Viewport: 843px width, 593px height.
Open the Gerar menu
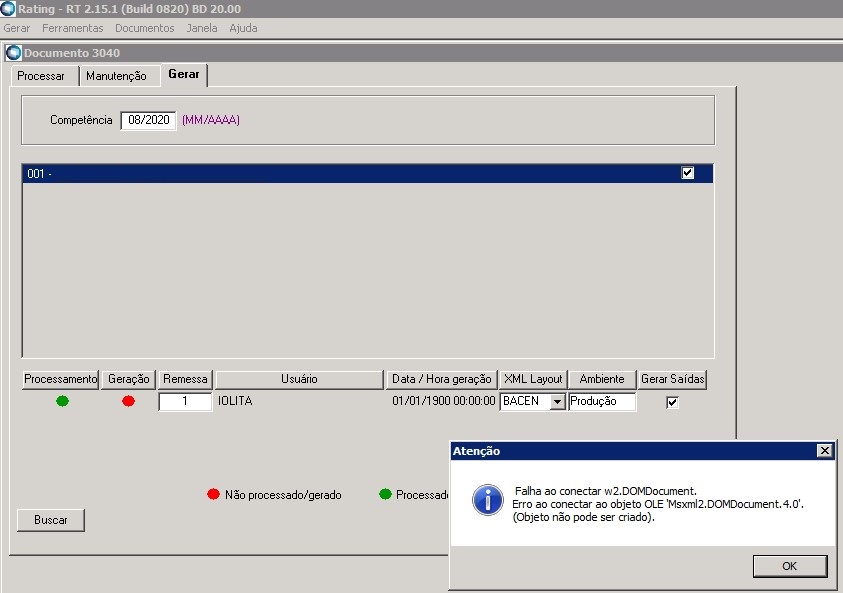click(17, 28)
